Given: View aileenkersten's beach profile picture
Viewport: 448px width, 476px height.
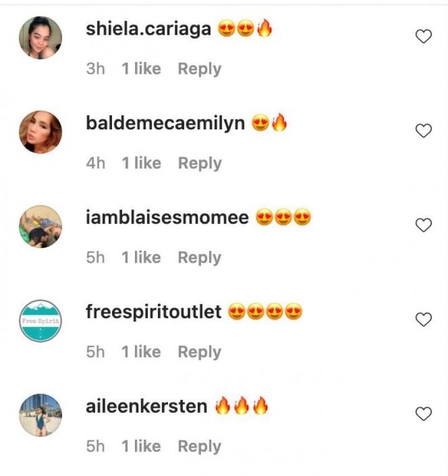Looking at the screenshot, I should click(x=40, y=416).
